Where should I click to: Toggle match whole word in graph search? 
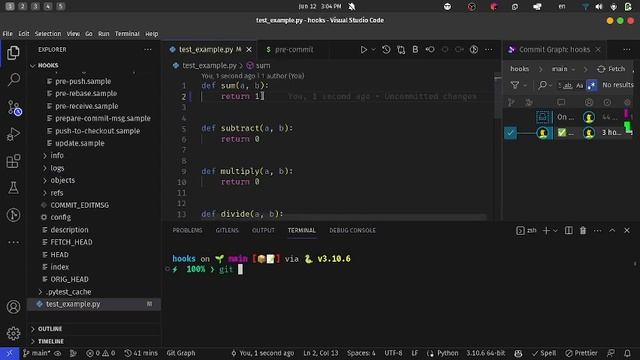pos(567,85)
